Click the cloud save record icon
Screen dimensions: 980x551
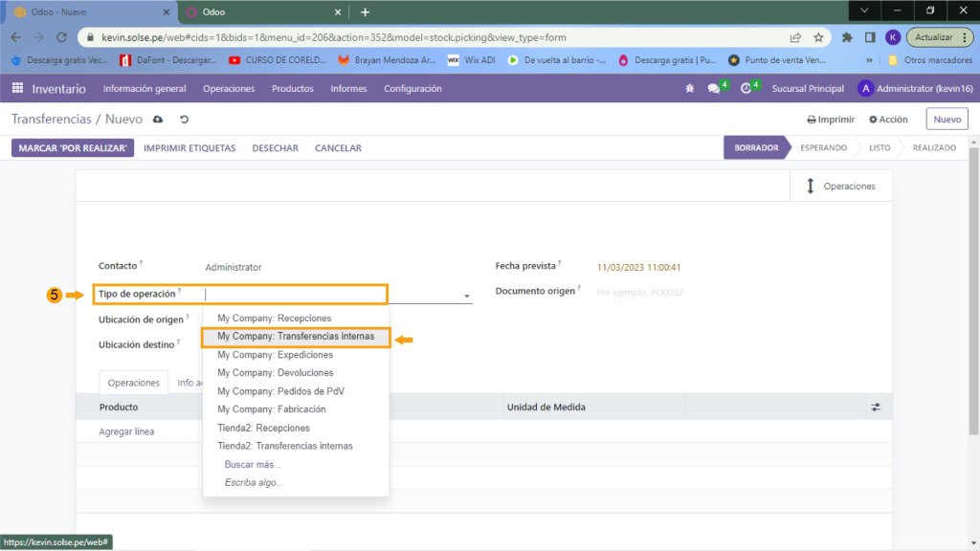(159, 120)
